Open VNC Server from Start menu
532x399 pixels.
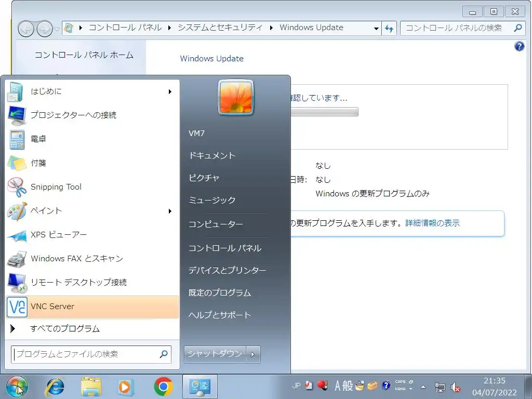pos(92,307)
